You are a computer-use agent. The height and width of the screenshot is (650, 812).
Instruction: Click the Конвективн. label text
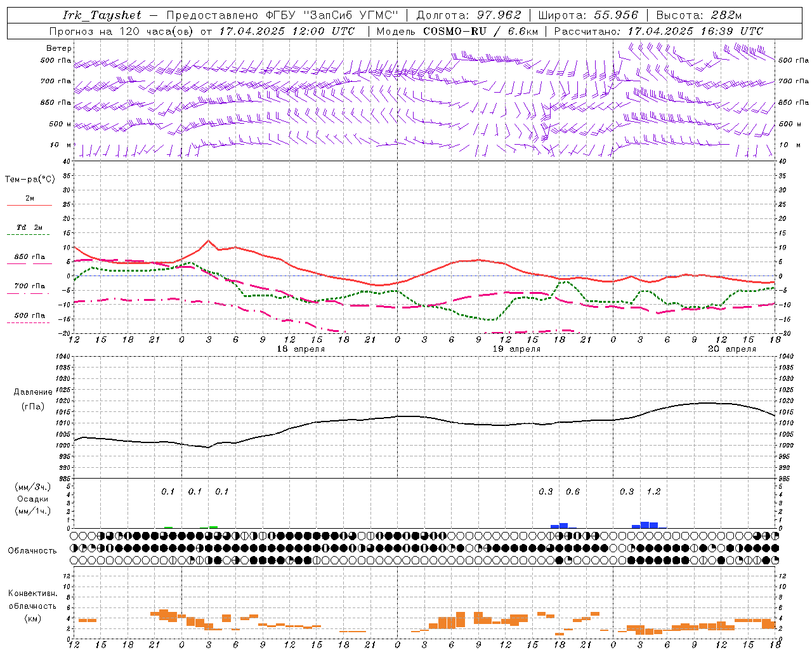(32, 594)
